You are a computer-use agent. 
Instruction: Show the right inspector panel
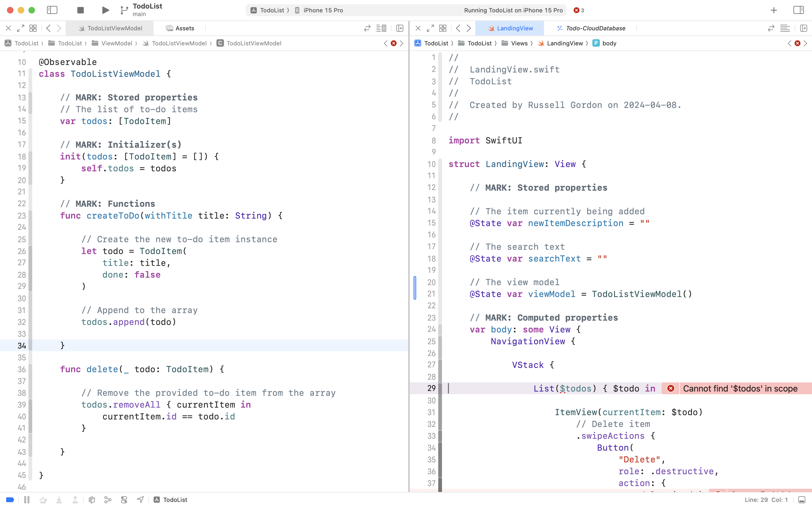(x=798, y=10)
